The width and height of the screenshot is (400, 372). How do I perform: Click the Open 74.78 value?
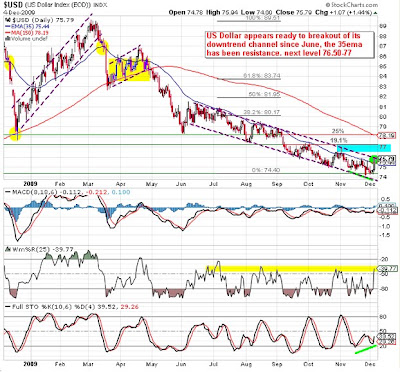pyautogui.click(x=186, y=12)
